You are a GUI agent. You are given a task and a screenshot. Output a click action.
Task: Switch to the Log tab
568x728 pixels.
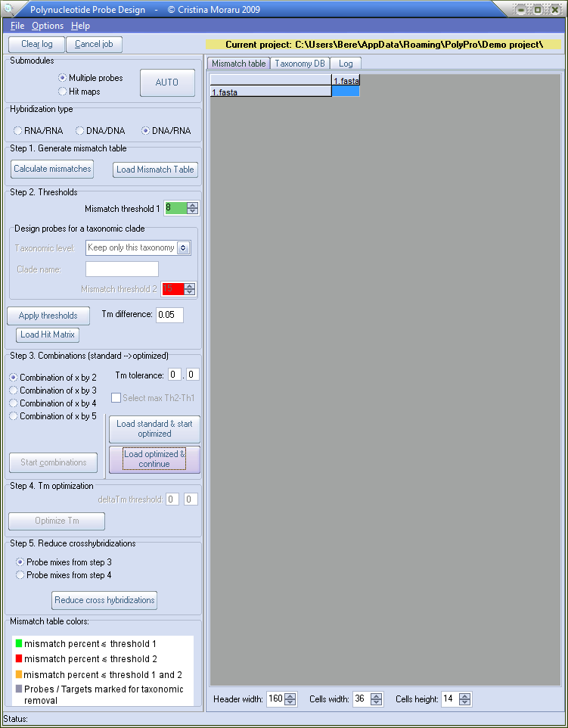click(x=345, y=64)
